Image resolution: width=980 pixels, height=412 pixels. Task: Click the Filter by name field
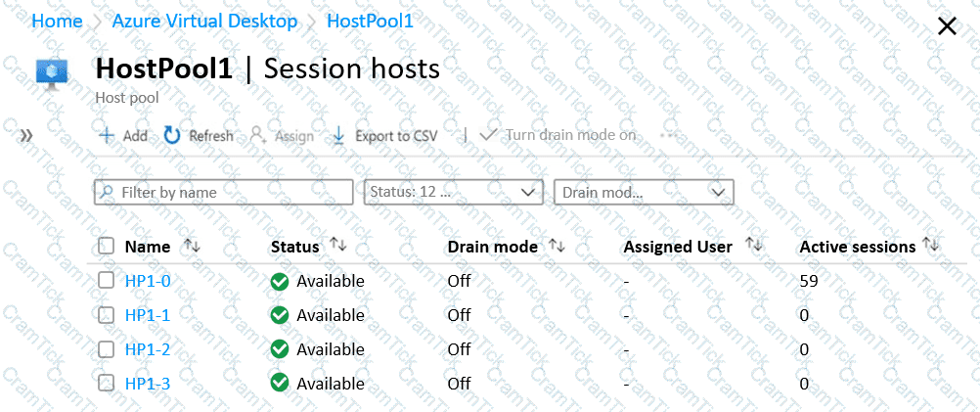(x=225, y=192)
